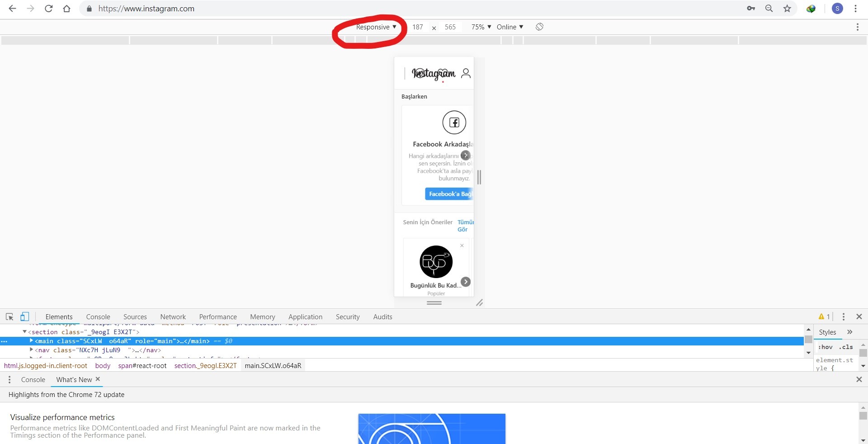Select the body breadcrumb
The width and height of the screenshot is (868, 444).
(x=103, y=365)
